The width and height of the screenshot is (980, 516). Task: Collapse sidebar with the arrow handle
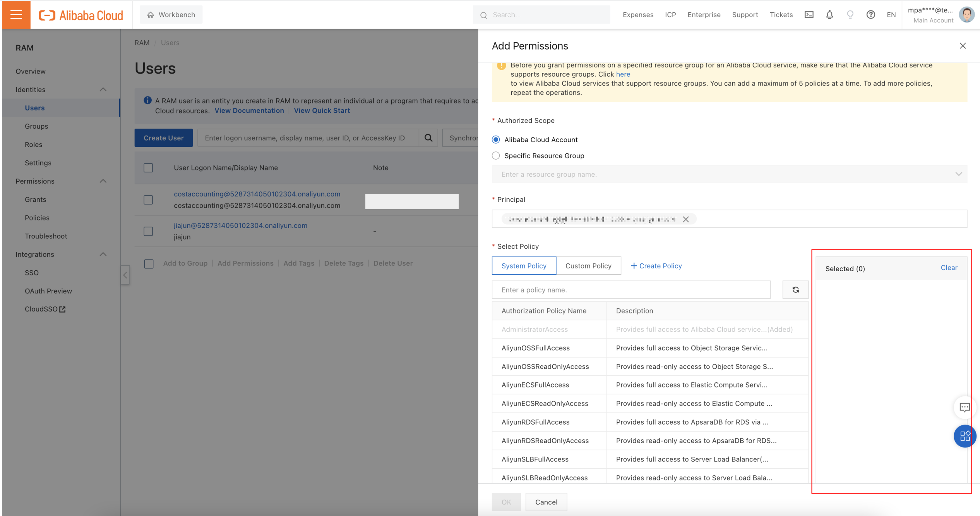(x=125, y=275)
